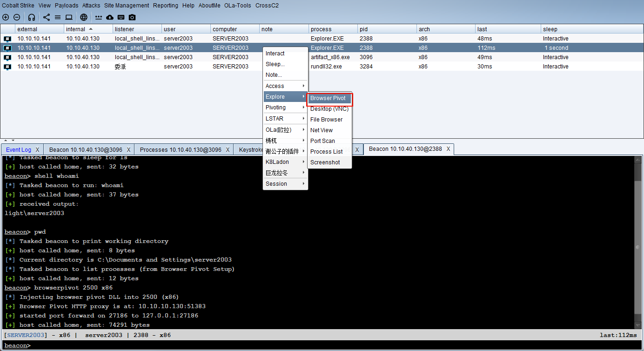This screenshot has width=644, height=351.
Task: Open Listeners via the headphones icon
Action: tap(31, 17)
